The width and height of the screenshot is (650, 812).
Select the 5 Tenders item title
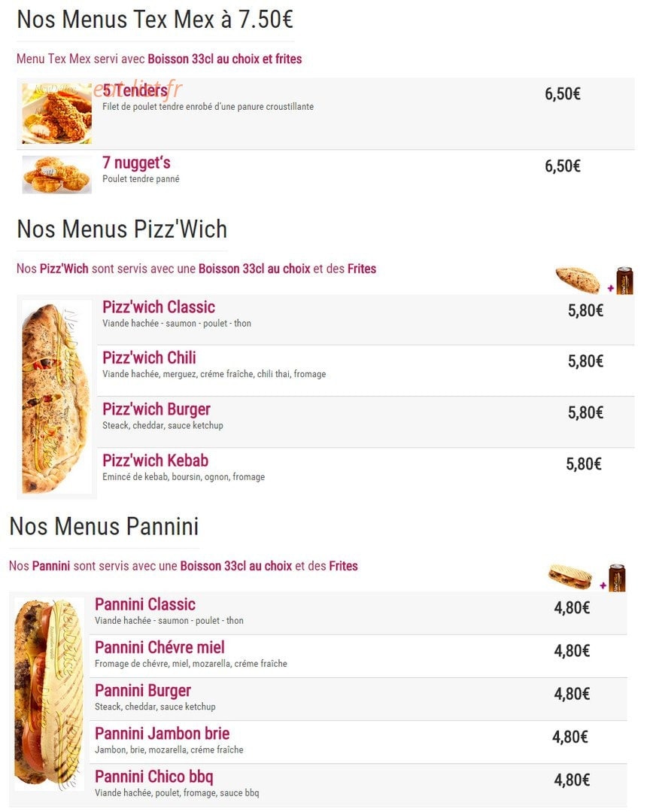point(135,90)
